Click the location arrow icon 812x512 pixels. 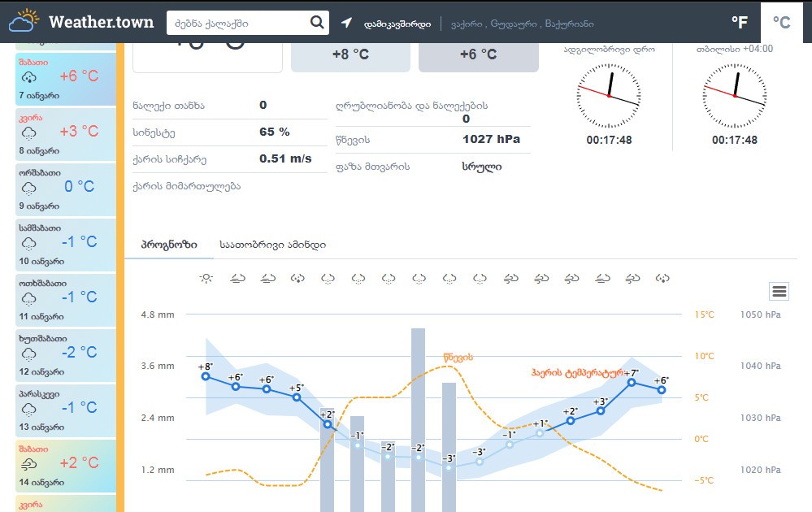coord(346,23)
